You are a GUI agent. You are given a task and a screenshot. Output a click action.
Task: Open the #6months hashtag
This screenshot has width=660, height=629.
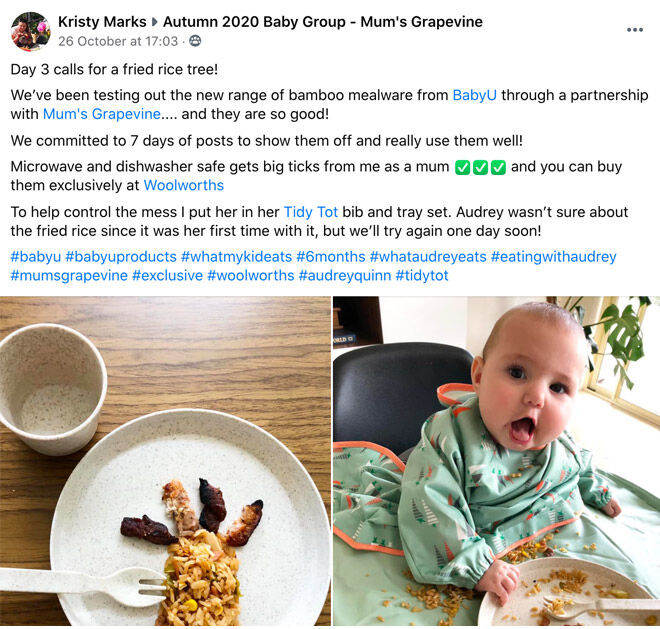point(331,256)
